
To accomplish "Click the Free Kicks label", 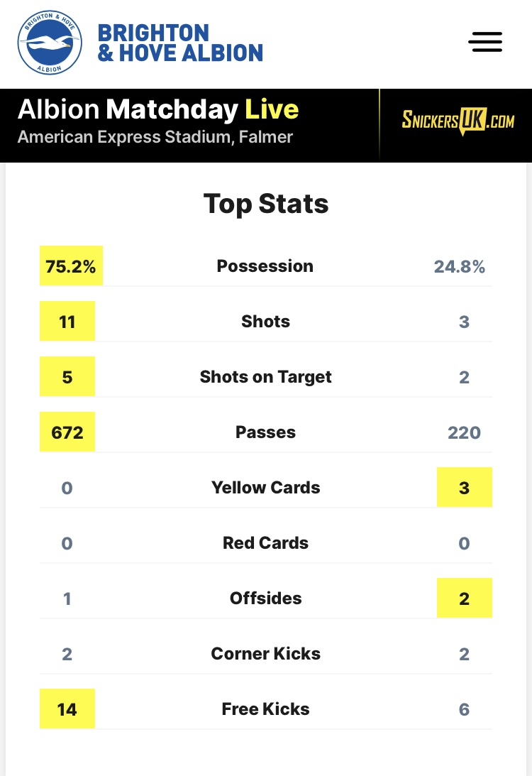I will (265, 709).
